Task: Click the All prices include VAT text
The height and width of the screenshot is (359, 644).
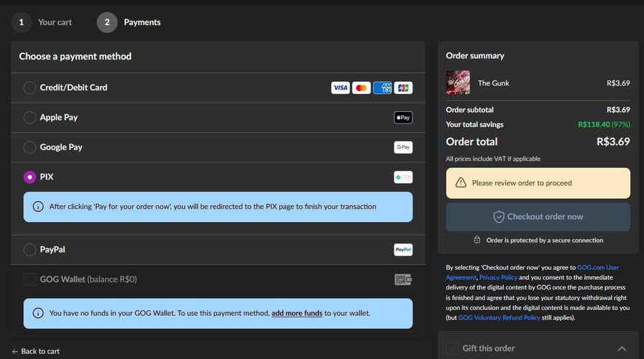Action: pos(493,159)
